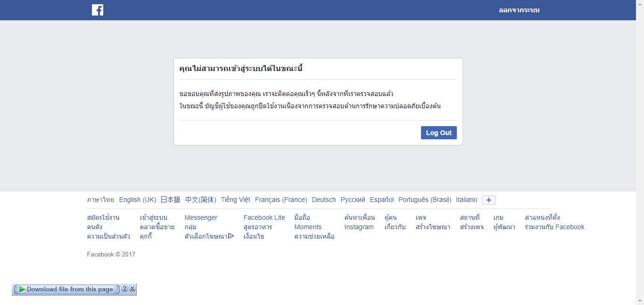Open ตำแหน่งที่ตั้ง footer link
This screenshot has height=305, width=644.
tap(542, 217)
